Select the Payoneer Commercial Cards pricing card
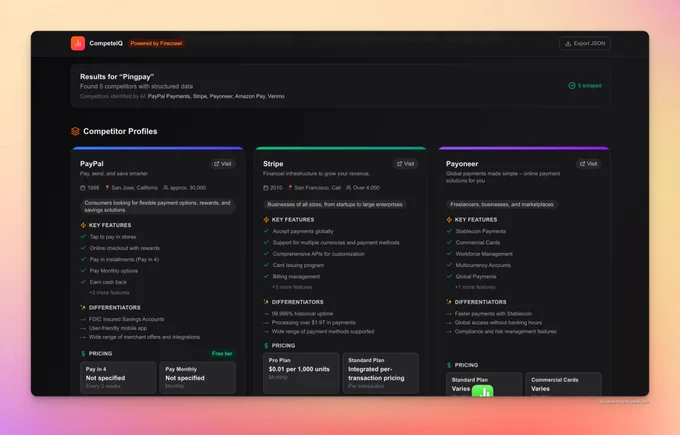Screen dimensions: 680x435 coord(563,384)
